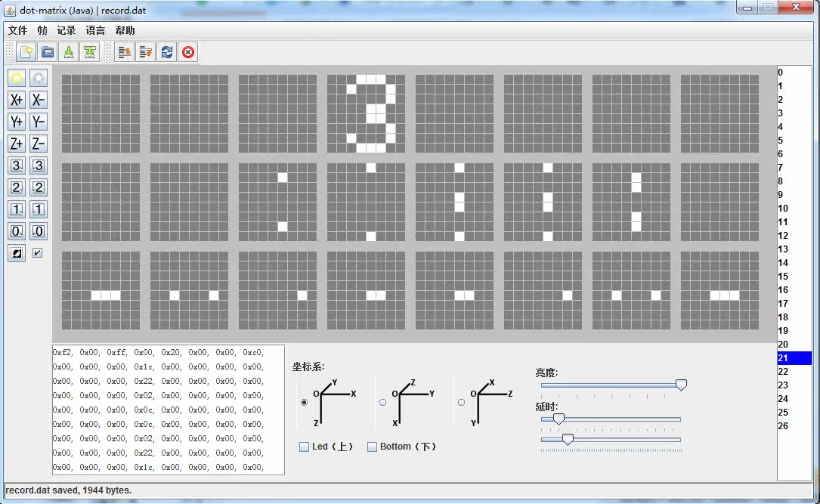Create a new file from the toolbar
820x504 pixels.
26,51
